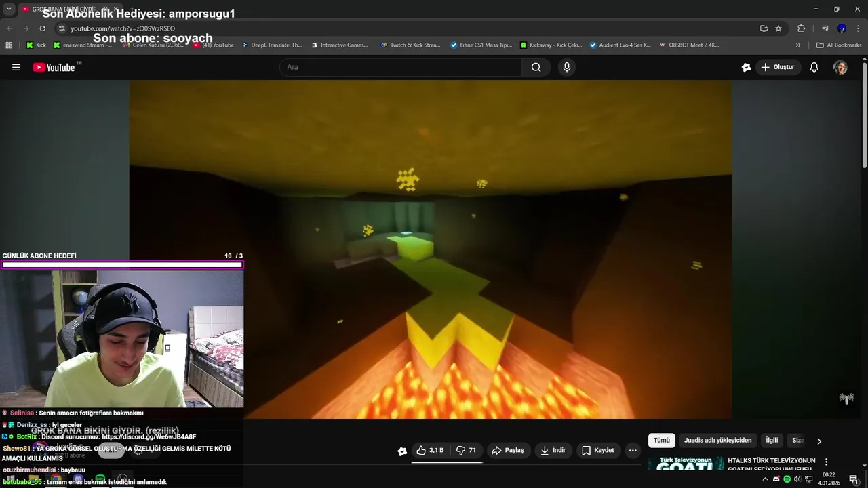
Task: Open options menu for HTALKS suggested video
Action: tap(826, 462)
